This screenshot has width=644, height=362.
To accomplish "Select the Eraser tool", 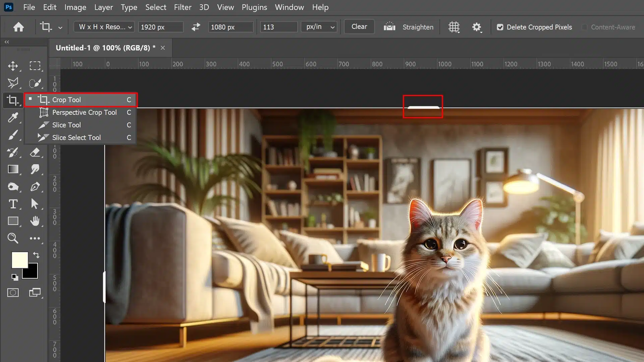I will [x=35, y=152].
